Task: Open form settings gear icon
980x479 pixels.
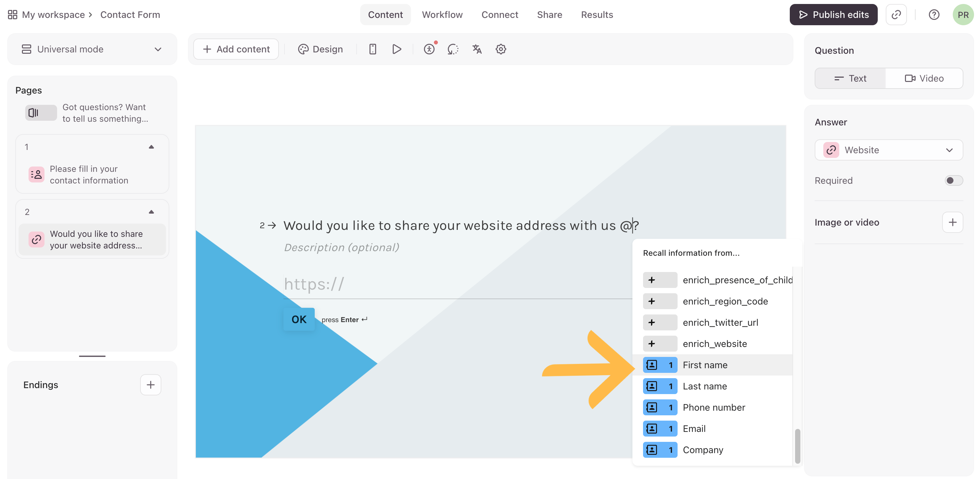Action: pos(501,49)
